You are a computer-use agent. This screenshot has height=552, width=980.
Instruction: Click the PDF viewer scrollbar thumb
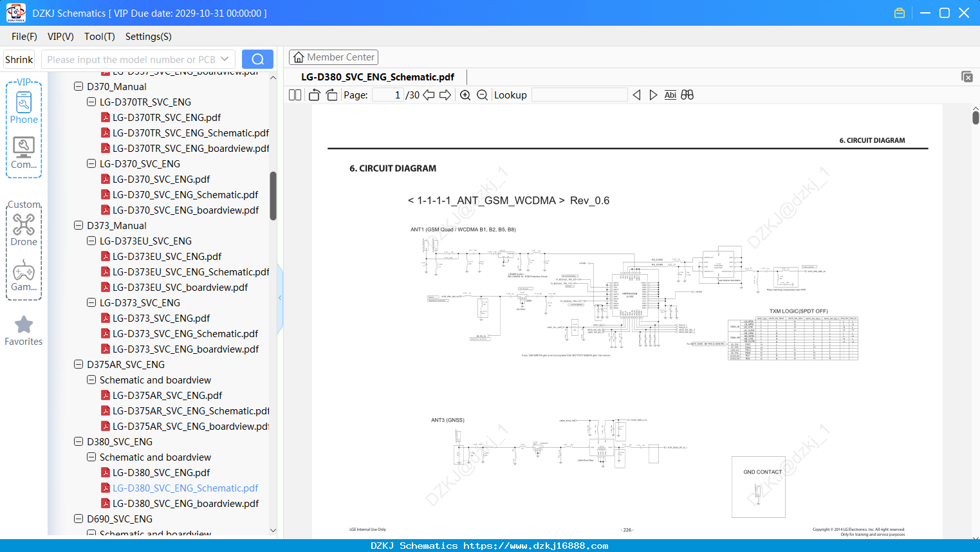[975, 117]
